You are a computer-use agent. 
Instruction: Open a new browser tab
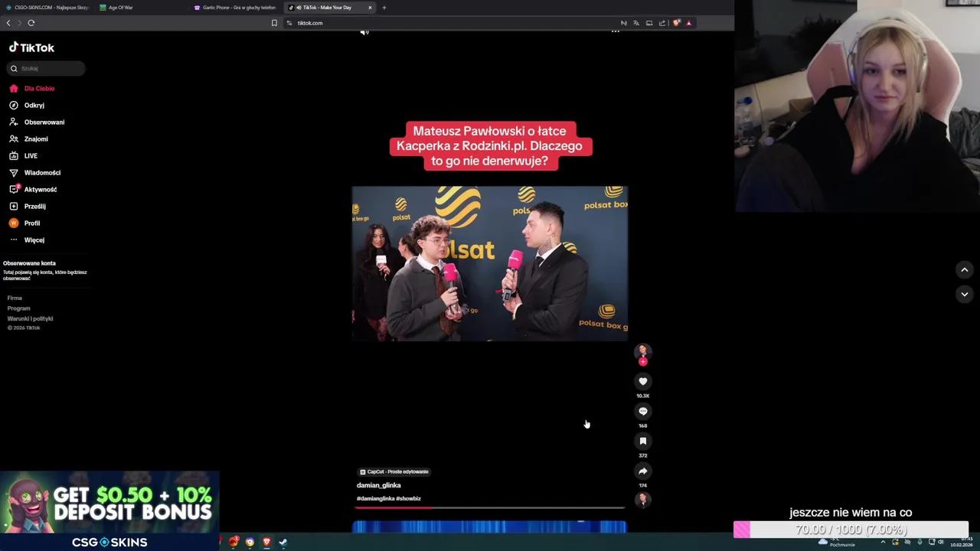point(384,8)
